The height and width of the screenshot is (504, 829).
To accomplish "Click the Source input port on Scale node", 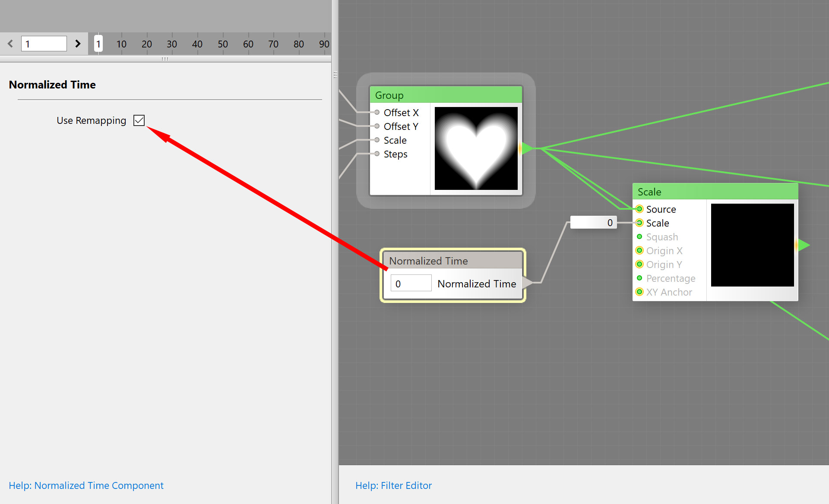I will [x=639, y=209].
